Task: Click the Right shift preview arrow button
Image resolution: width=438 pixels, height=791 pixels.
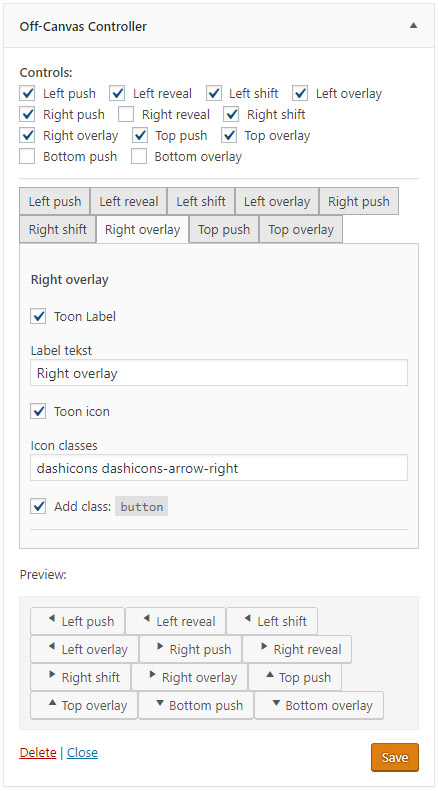Action: (x=81, y=677)
